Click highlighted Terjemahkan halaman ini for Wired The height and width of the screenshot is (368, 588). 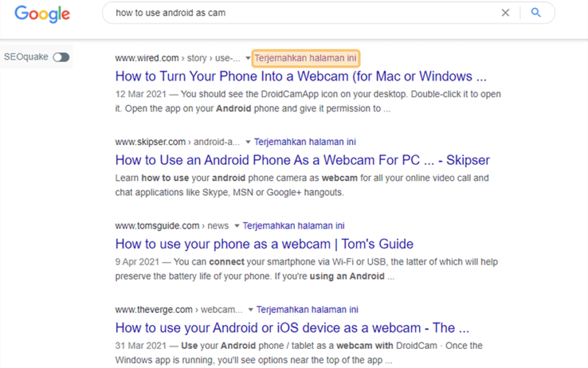click(x=305, y=58)
